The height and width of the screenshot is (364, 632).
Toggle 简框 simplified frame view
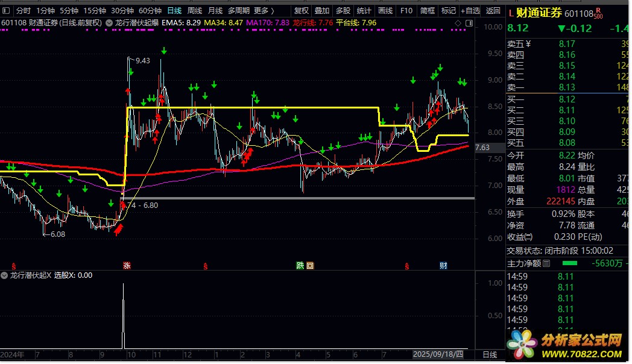pyautogui.click(x=428, y=10)
